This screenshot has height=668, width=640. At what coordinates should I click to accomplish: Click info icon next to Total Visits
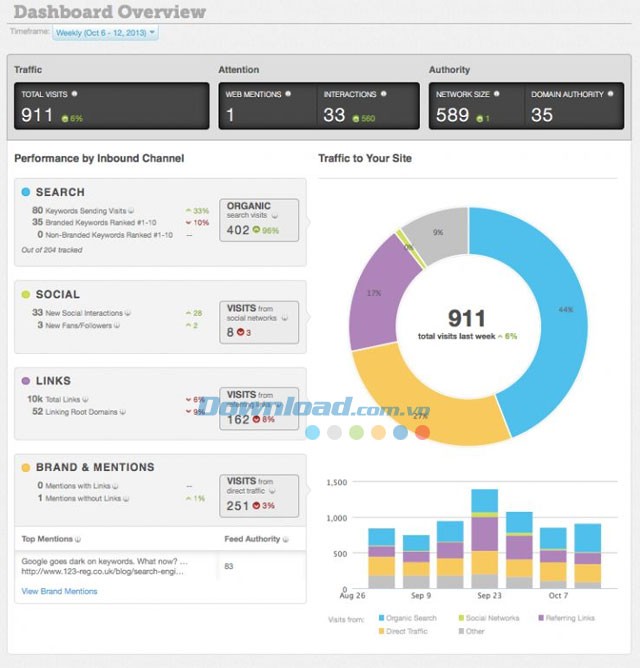tap(74, 94)
